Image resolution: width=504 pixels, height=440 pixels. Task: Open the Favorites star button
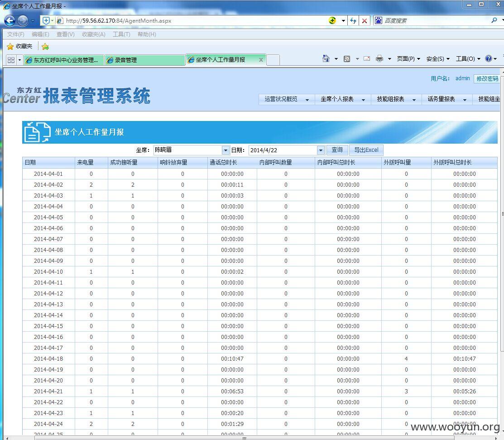point(19,46)
